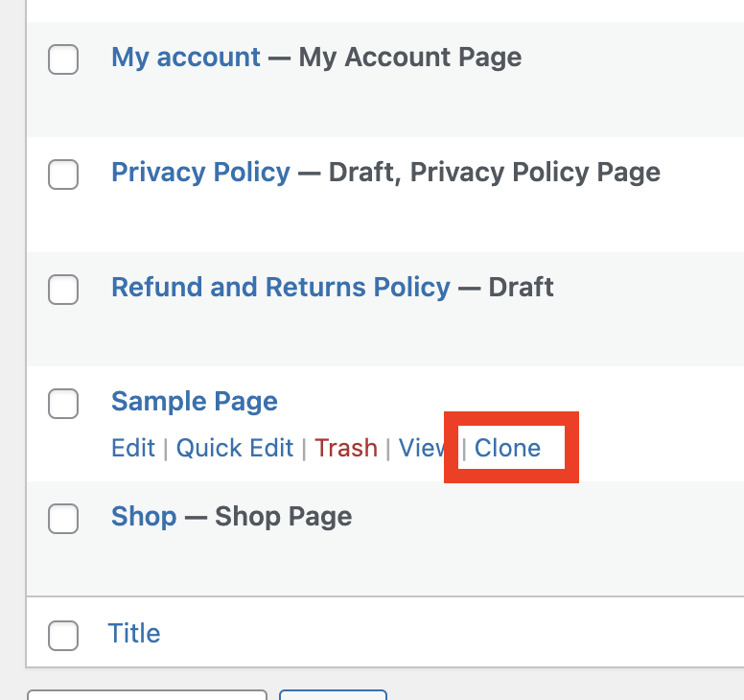The image size is (744, 700).
Task: Check the Refund and Returns Policy row
Action: coord(63,290)
